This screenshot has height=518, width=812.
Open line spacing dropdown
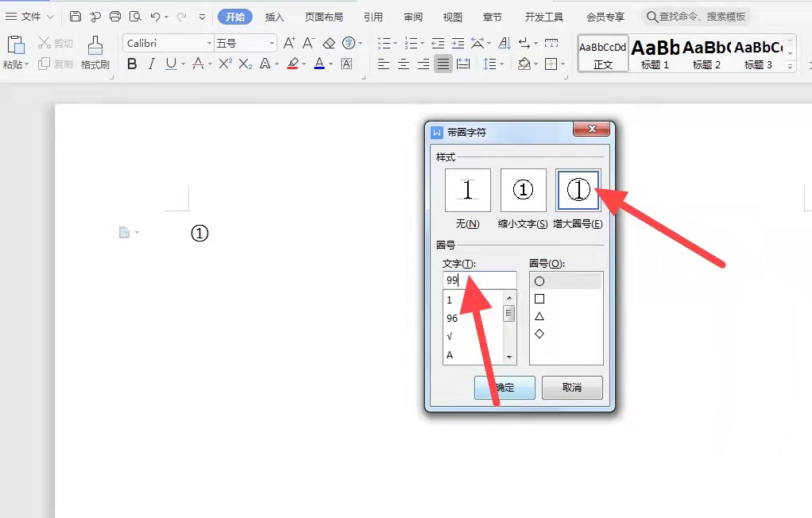tap(502, 64)
